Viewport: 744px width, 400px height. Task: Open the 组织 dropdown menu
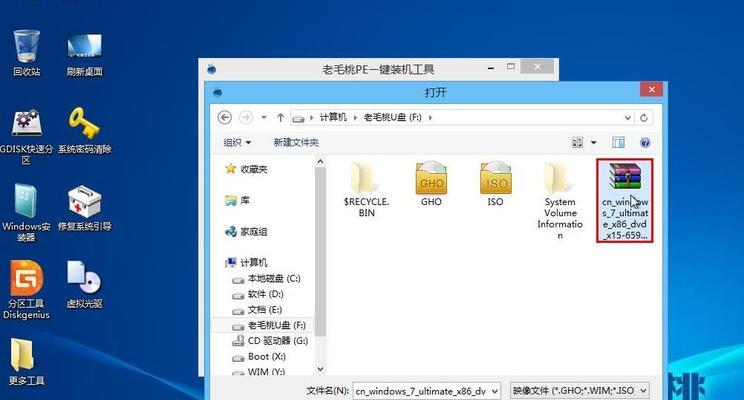pos(237,142)
